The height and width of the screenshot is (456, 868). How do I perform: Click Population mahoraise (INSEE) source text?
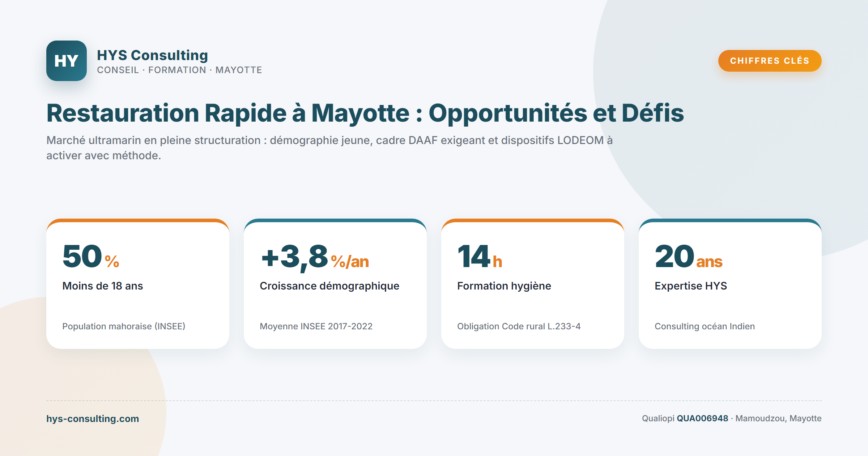(124, 326)
